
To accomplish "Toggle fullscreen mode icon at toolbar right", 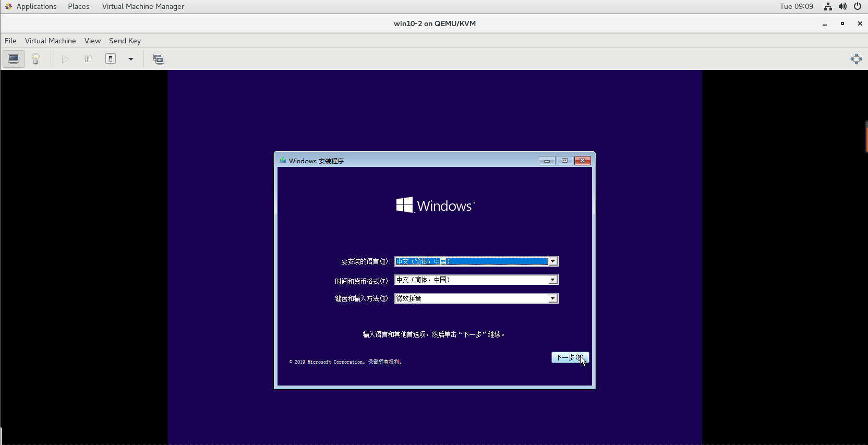I will [x=856, y=59].
